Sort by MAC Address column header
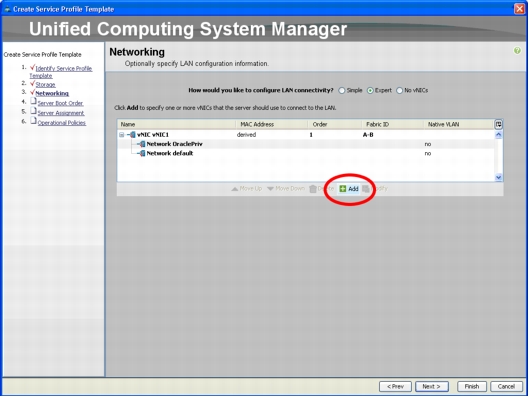 click(271, 124)
